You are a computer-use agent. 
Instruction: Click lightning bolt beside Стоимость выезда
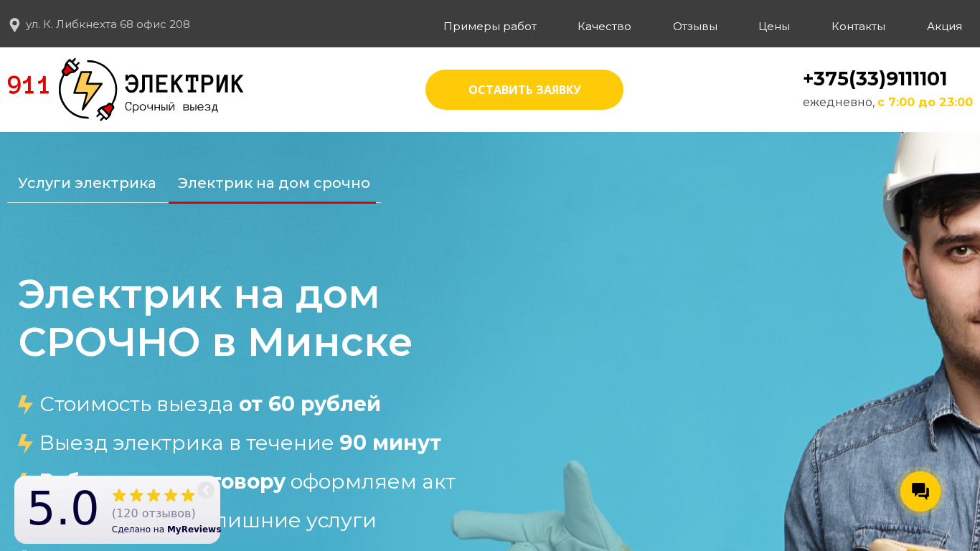click(25, 405)
